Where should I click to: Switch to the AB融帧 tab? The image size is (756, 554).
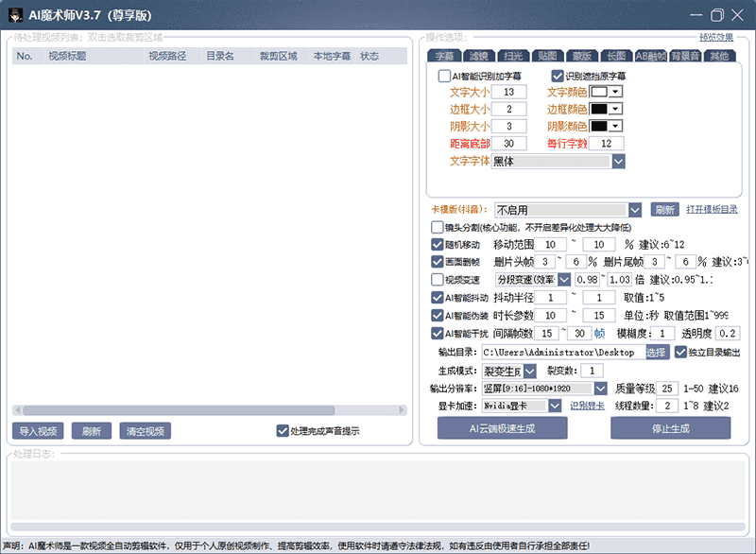click(651, 56)
